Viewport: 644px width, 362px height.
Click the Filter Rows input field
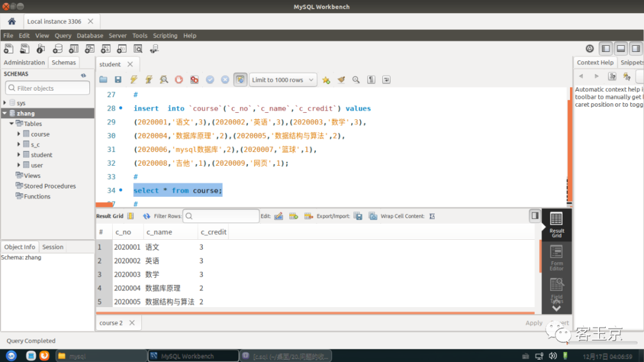[221, 216]
